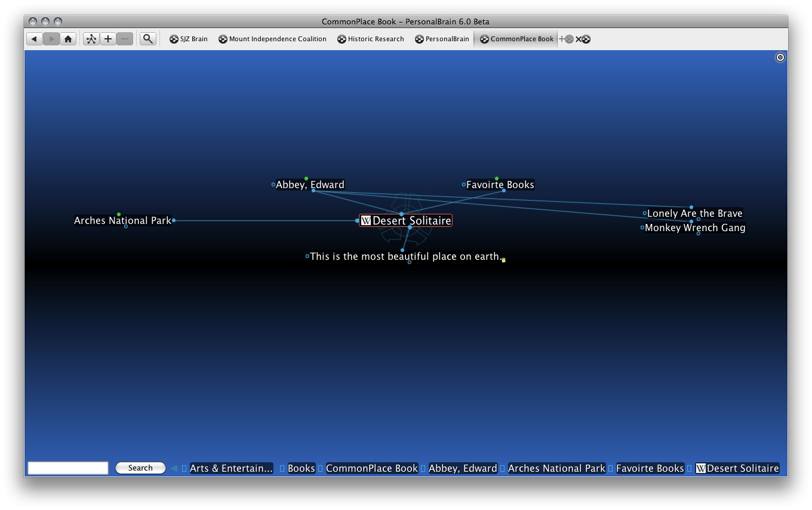Click the jump gate left of Monkey Wrench Gang
This screenshot has width=812, height=510.
pyautogui.click(x=642, y=228)
